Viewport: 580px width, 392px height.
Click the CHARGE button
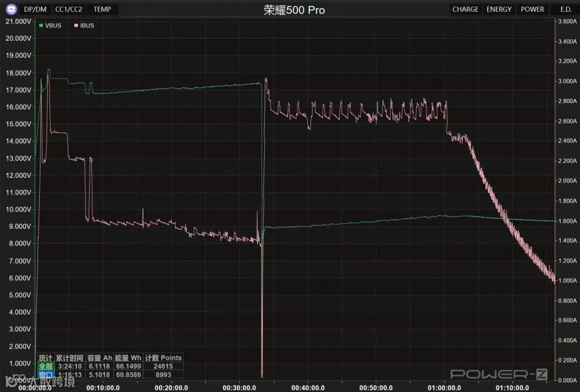[465, 9]
